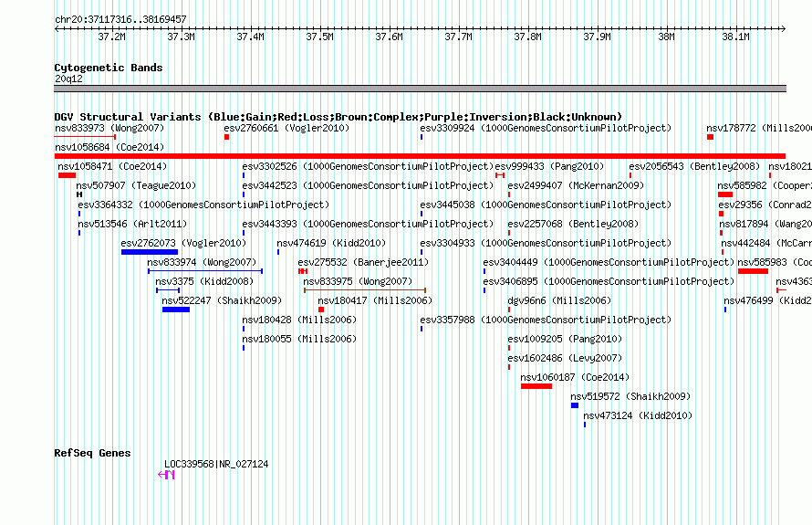The image size is (812, 525).
Task: Select the long red nsv1058684 loss bar
Action: click(x=420, y=156)
